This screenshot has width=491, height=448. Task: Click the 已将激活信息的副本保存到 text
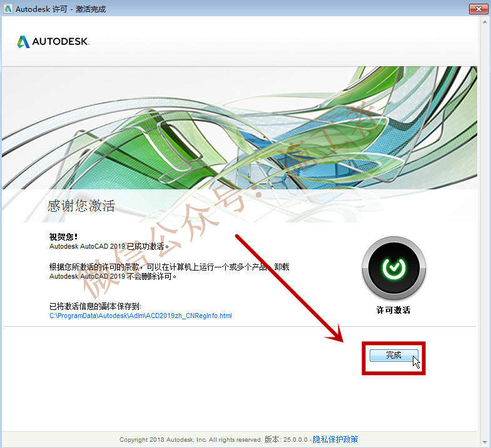pyautogui.click(x=95, y=306)
